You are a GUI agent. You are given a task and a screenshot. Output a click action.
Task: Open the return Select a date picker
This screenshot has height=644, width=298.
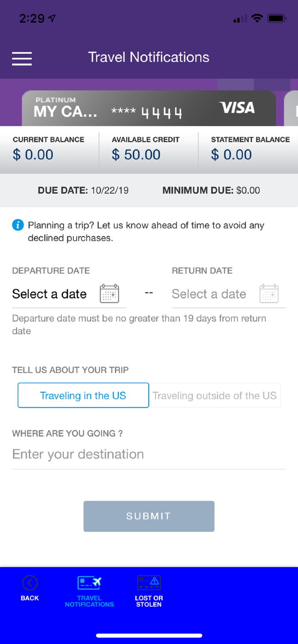209,294
